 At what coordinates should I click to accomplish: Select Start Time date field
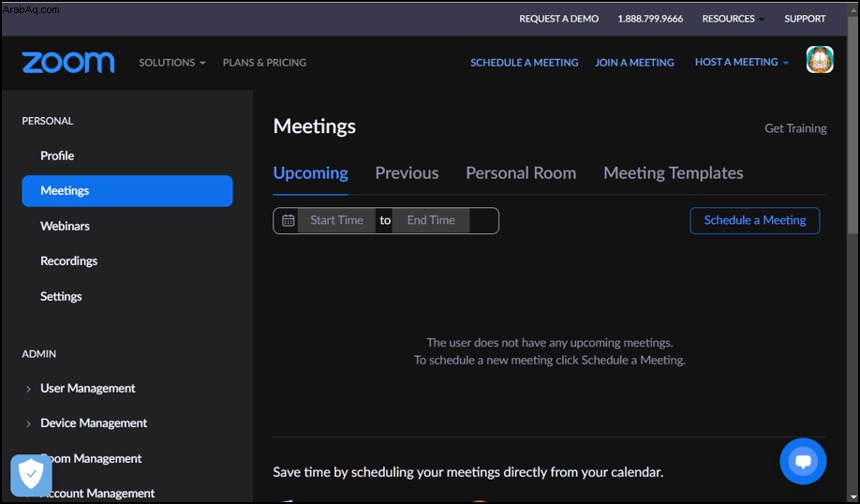pos(336,220)
